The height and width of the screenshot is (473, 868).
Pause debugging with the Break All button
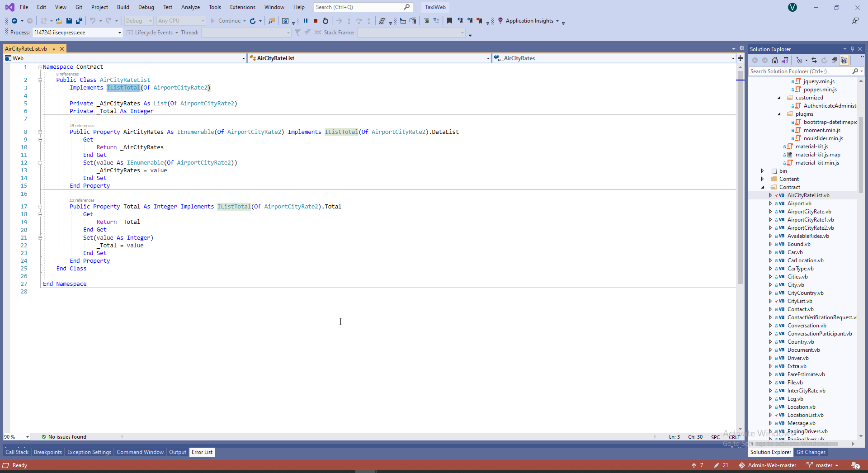(306, 21)
